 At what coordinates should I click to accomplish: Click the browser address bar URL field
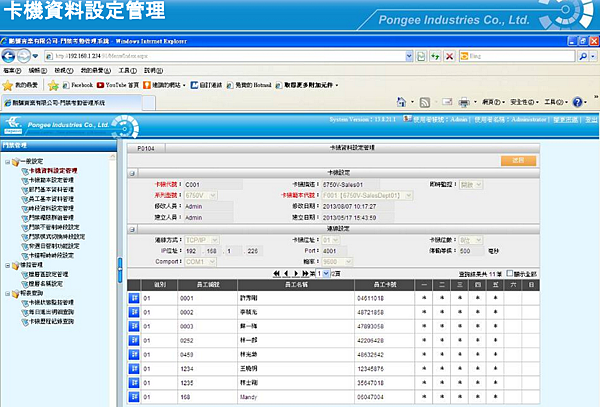pyautogui.click(x=225, y=56)
